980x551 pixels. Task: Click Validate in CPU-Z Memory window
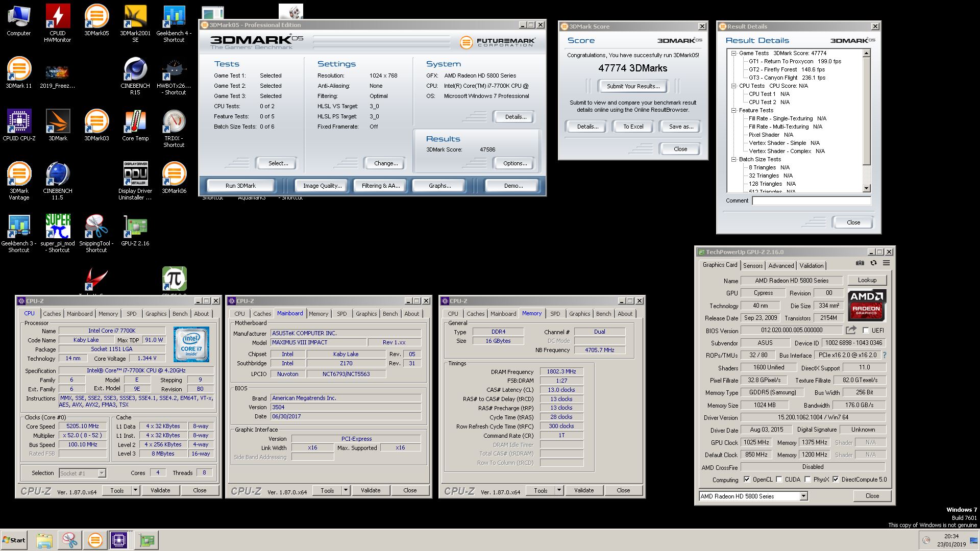pyautogui.click(x=583, y=490)
